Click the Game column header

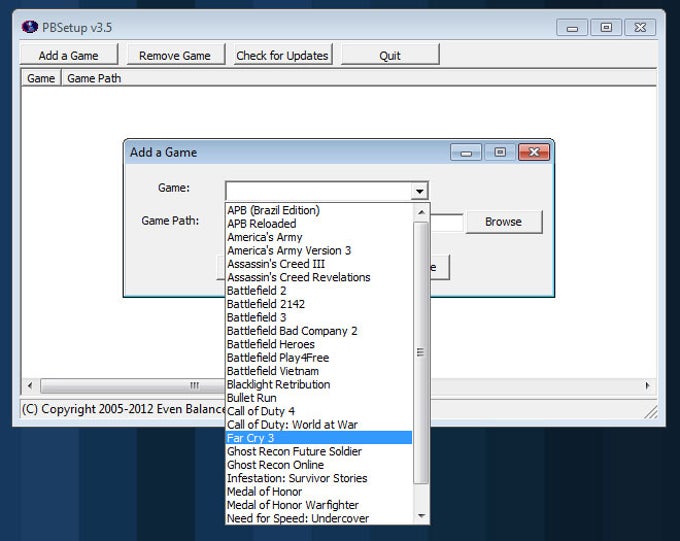point(41,79)
